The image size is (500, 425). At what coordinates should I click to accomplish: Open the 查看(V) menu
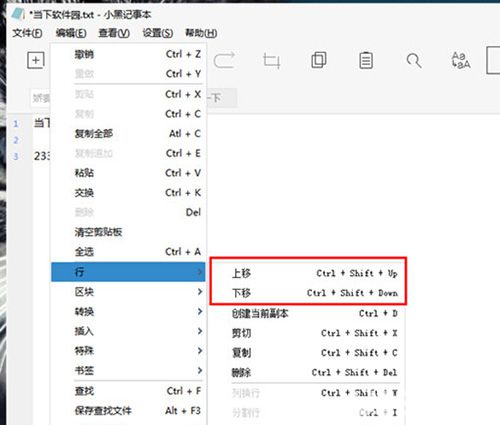tap(114, 33)
